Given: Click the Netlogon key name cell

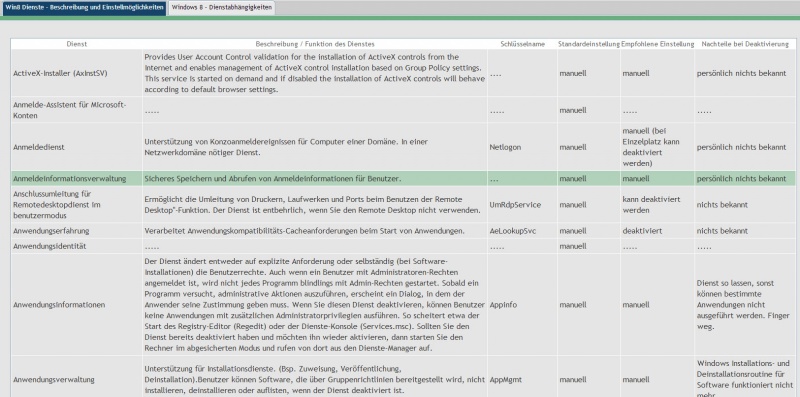Looking at the screenshot, I should pos(522,147).
